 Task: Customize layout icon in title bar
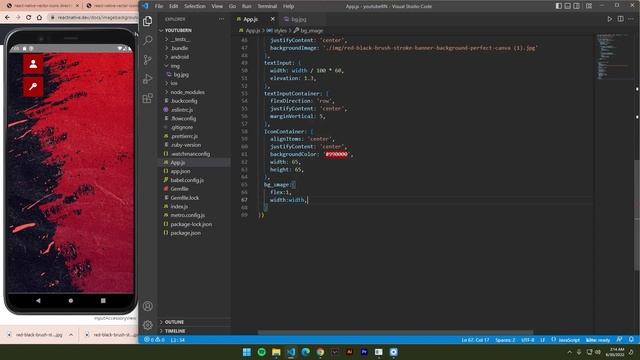[589, 6]
